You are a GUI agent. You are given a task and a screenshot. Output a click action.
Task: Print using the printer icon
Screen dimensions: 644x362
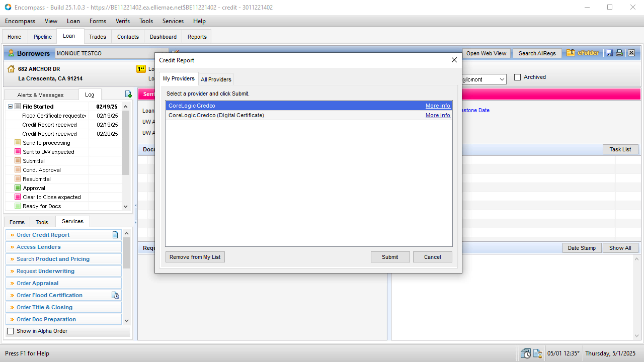(x=619, y=53)
